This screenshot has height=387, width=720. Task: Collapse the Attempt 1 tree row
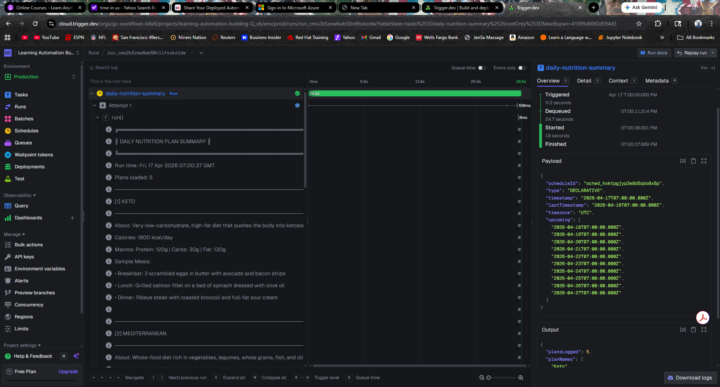(x=95, y=106)
